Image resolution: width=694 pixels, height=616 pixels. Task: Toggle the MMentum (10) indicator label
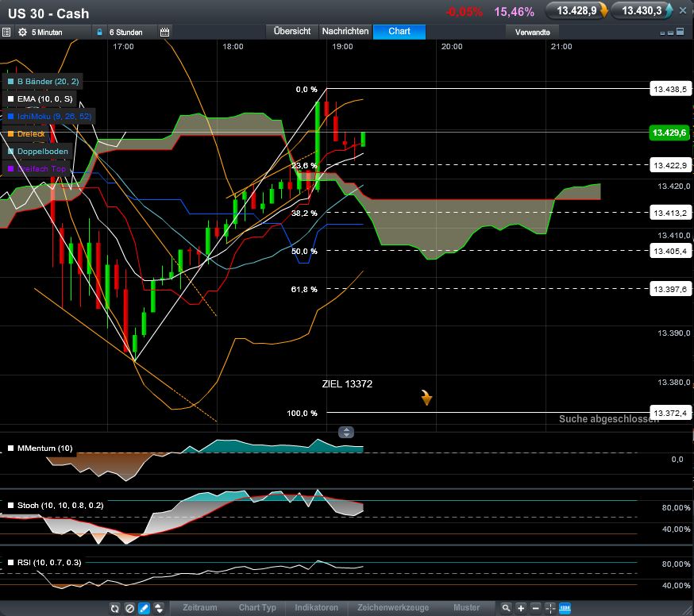(x=40, y=449)
